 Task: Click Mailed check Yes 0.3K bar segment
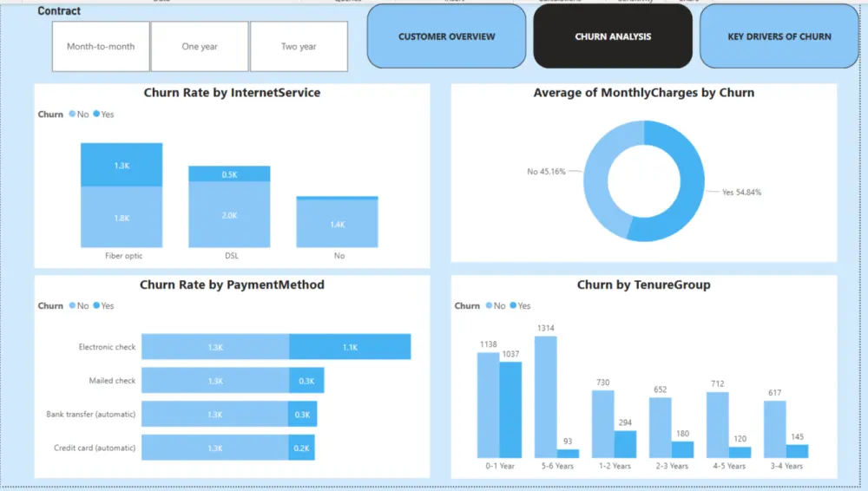pyautogui.click(x=306, y=381)
